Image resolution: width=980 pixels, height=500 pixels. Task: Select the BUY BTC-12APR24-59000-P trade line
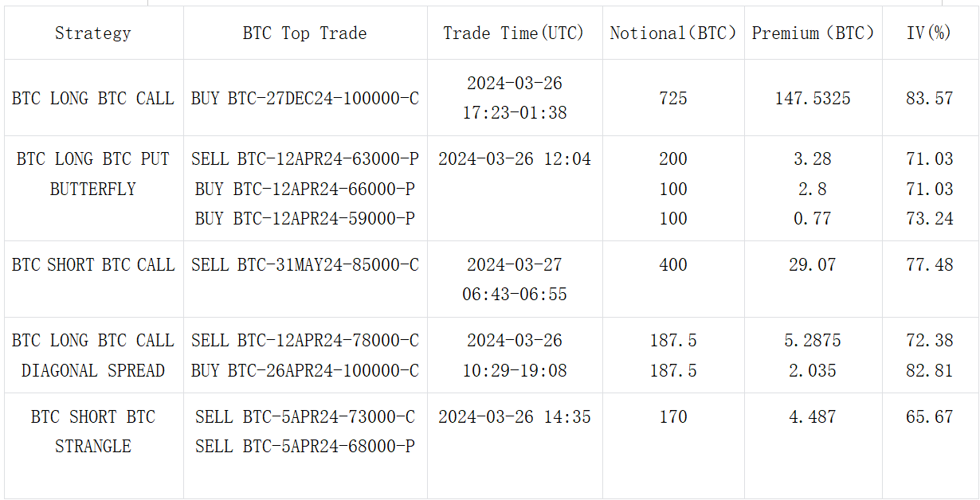(x=304, y=219)
